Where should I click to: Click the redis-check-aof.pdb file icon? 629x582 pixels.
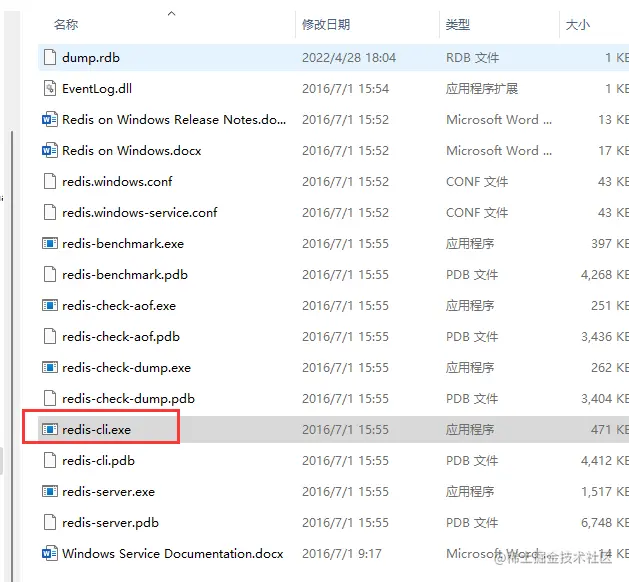[x=50, y=337]
